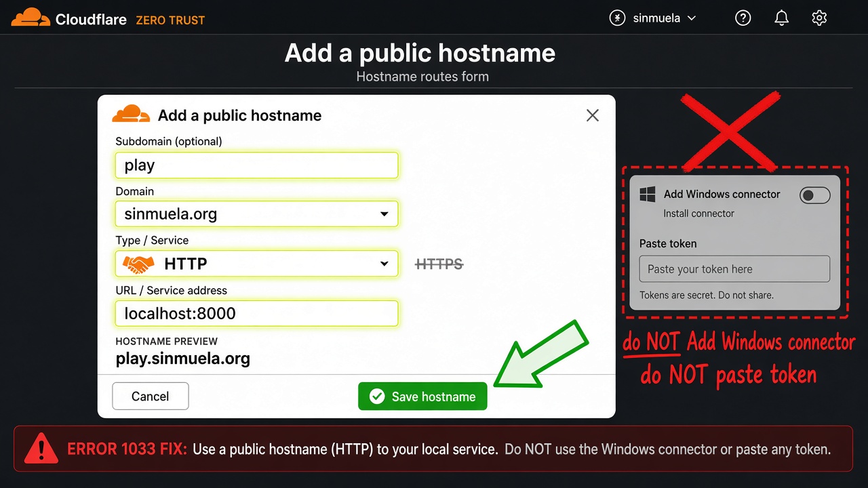Click the Install connector text

[698, 213]
